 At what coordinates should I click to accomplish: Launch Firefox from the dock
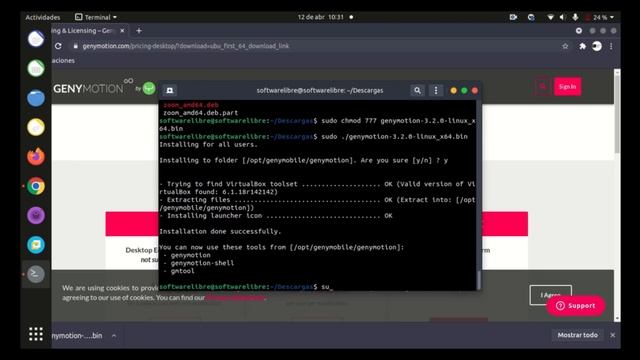pos(36,157)
